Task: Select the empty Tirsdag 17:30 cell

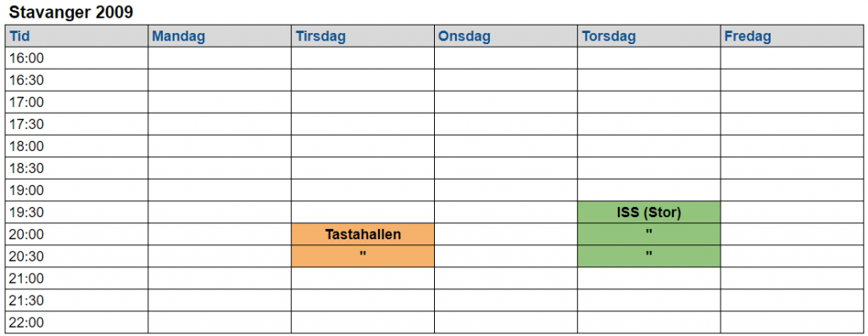Action: click(363, 124)
